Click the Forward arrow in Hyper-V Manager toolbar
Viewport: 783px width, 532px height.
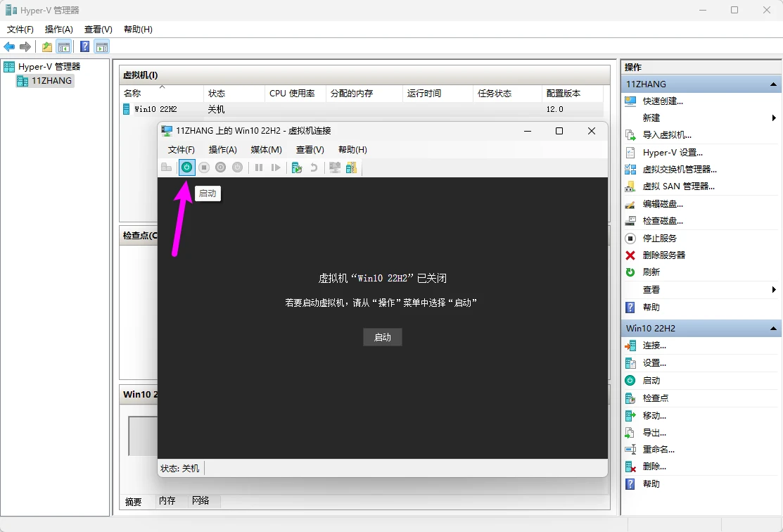point(25,47)
